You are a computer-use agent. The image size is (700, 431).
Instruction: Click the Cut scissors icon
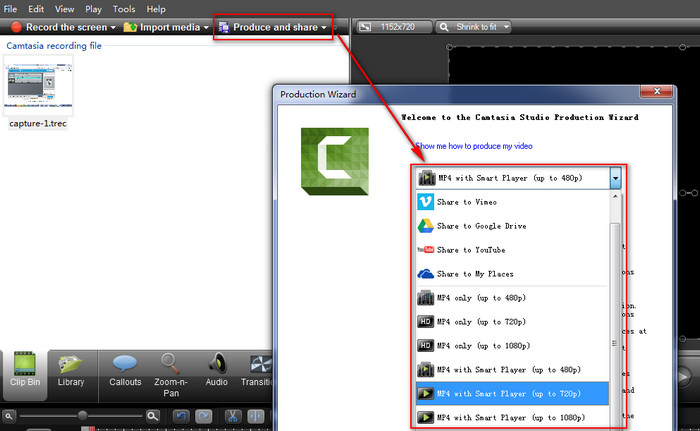click(232, 417)
